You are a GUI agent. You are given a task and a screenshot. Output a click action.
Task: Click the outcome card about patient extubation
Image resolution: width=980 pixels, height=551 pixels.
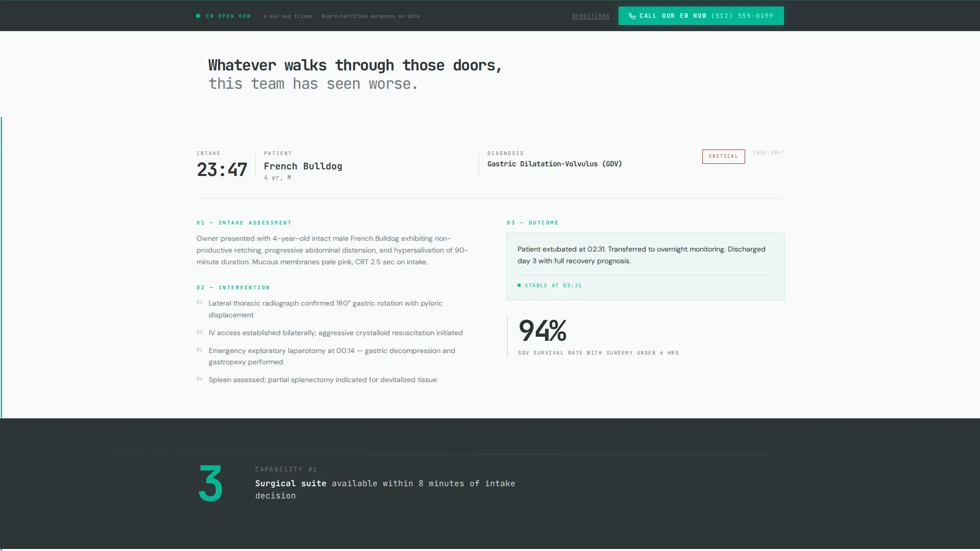click(x=645, y=266)
